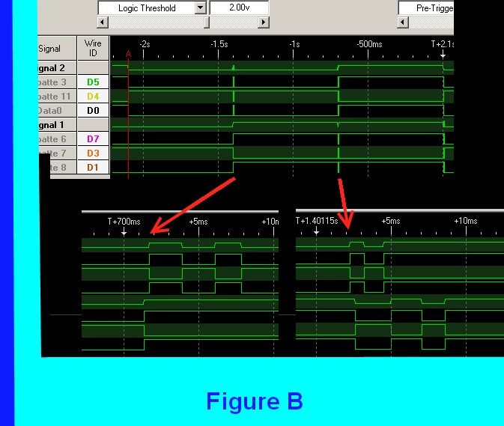Viewport: 504px width, 426px height.
Task: Select the Signal 2 group row
Action: (x=57, y=68)
